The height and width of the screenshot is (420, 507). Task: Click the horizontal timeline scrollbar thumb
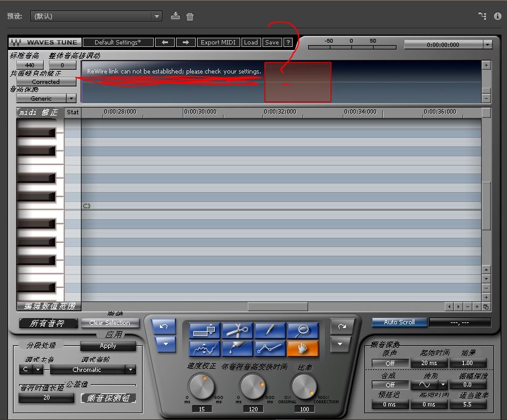tap(278, 306)
